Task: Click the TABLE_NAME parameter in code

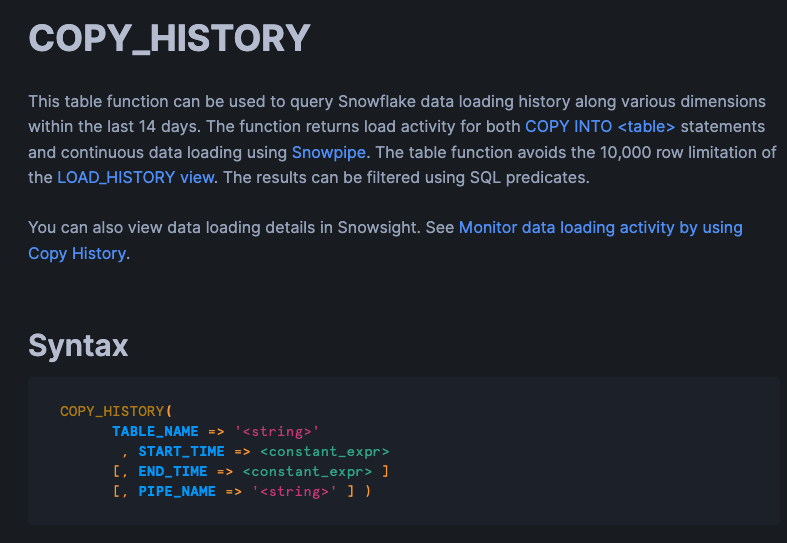Action: pos(155,431)
